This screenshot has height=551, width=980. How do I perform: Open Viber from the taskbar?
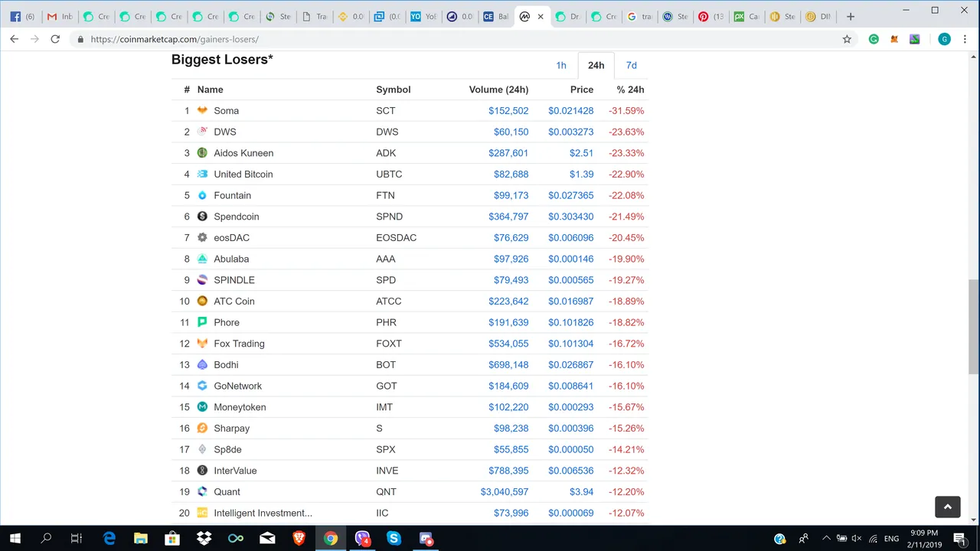click(x=362, y=539)
